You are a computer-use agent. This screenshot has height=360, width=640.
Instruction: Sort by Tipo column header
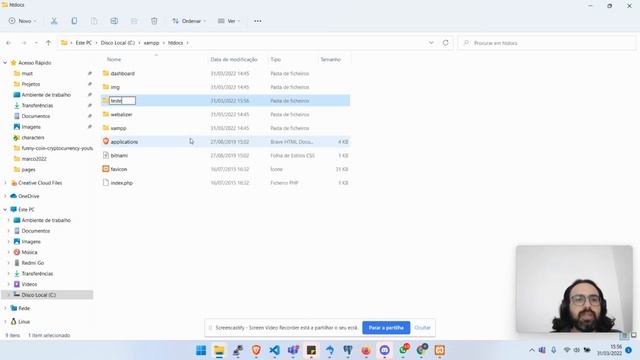[276, 60]
